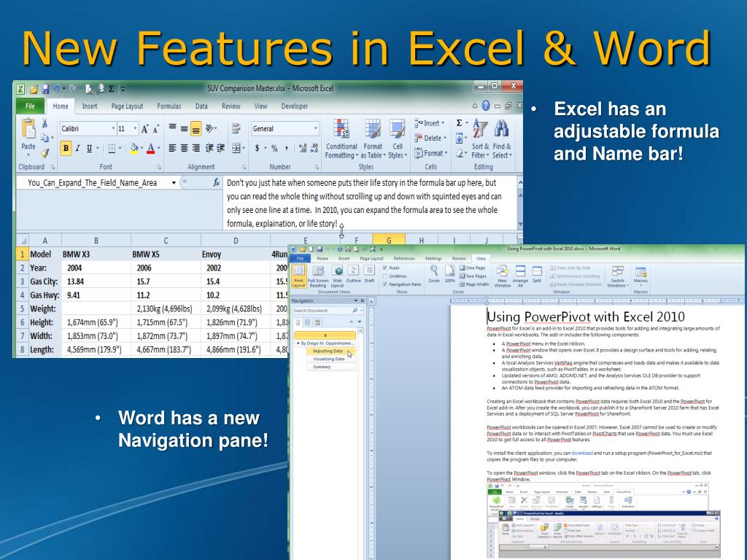This screenshot has height=560, width=747.
Task: Select Outline view in Word
Action: 354,273
